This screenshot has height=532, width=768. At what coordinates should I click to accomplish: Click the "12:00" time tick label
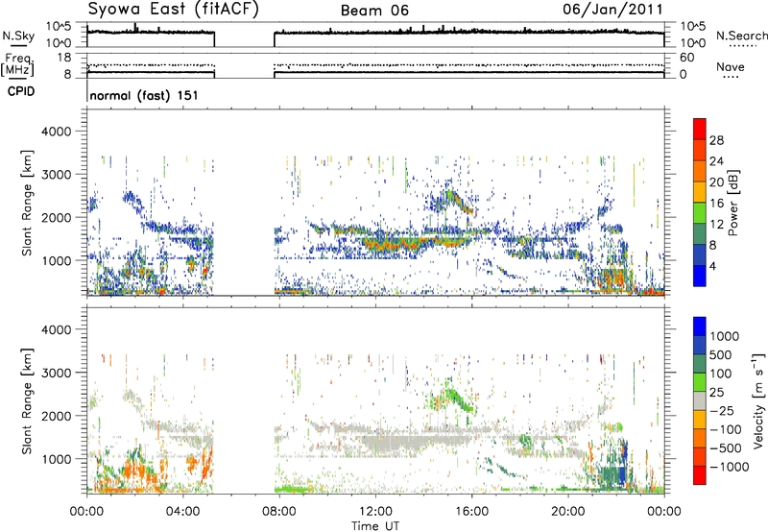pyautogui.click(x=375, y=512)
